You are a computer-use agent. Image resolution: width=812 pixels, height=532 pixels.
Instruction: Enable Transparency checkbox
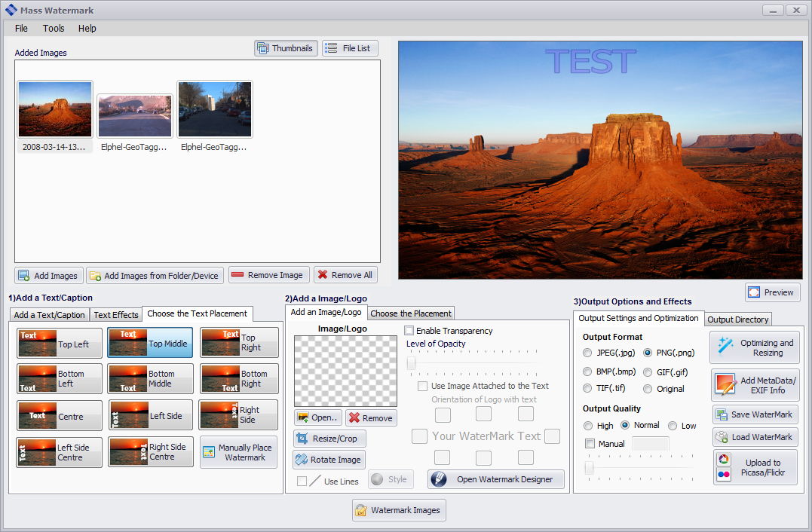(x=409, y=331)
